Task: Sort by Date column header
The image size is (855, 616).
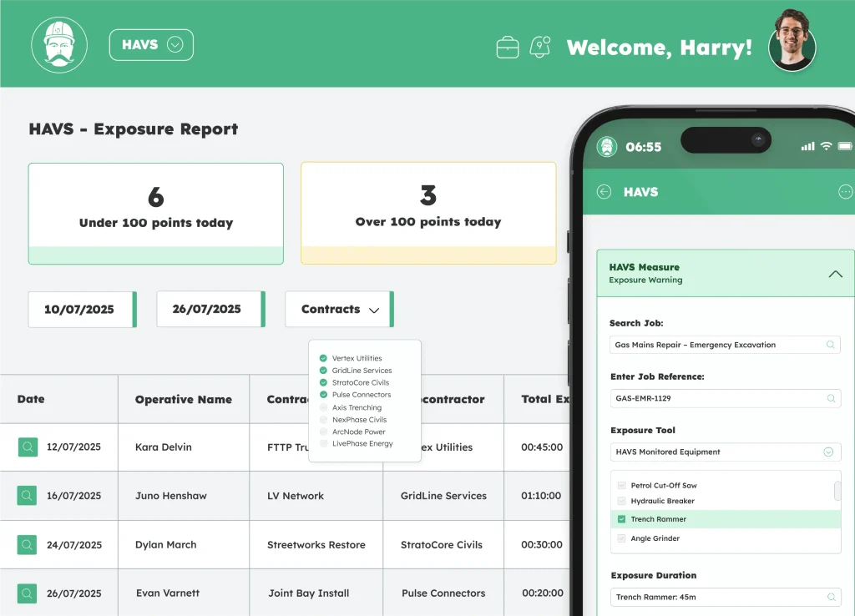Action: [31, 399]
